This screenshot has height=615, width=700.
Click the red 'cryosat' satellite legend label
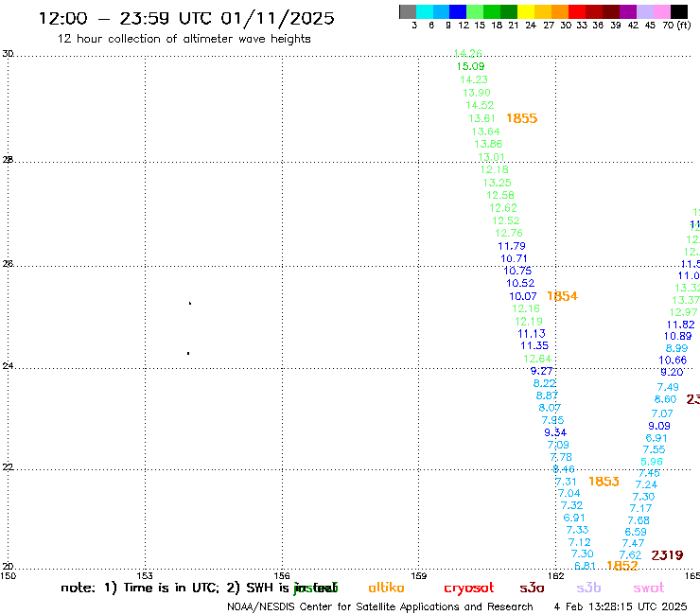tap(469, 589)
